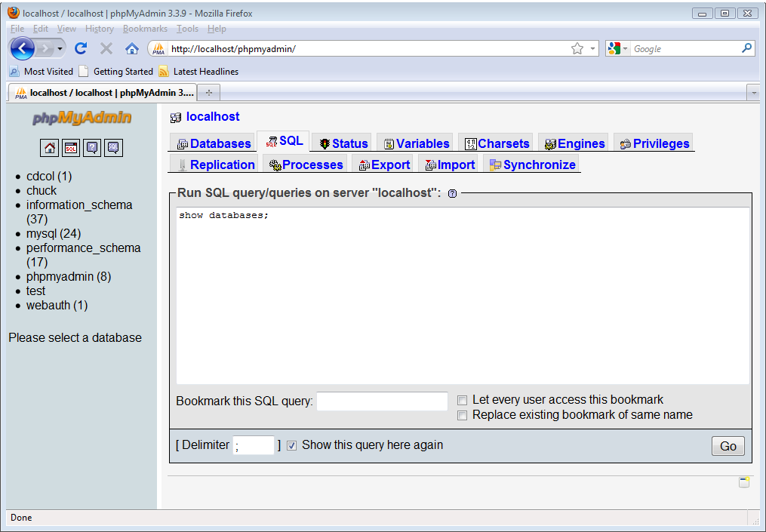This screenshot has width=766, height=532.
Task: Click the search magnifier icon in Google box
Action: [746, 48]
